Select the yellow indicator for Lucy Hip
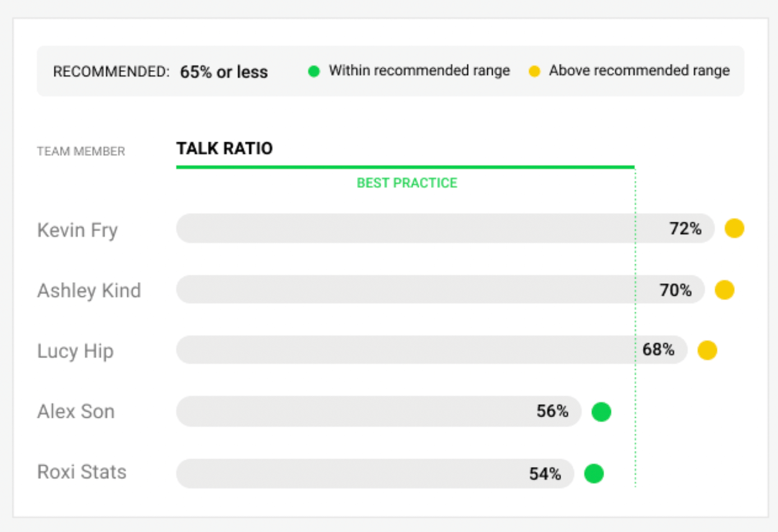The image size is (778, 532). (707, 351)
